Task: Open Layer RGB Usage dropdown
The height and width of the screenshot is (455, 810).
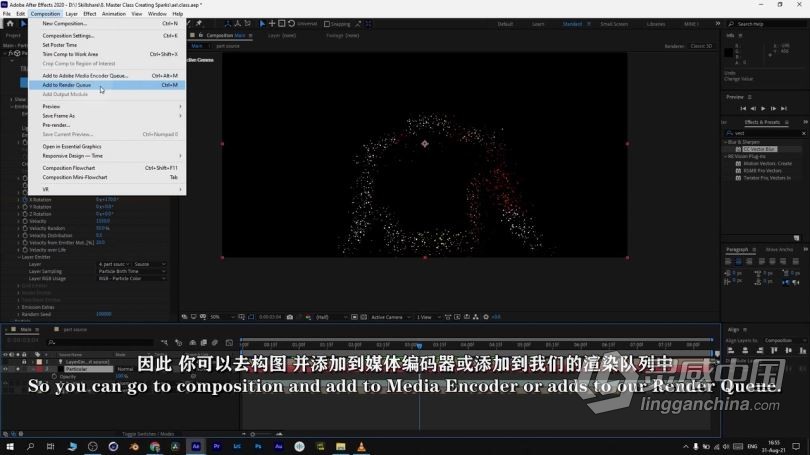Action: [x=132, y=278]
